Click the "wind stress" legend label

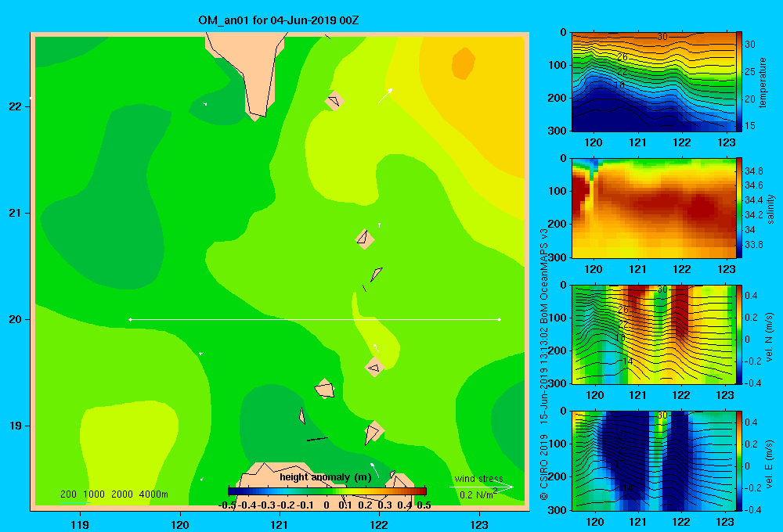point(479,479)
